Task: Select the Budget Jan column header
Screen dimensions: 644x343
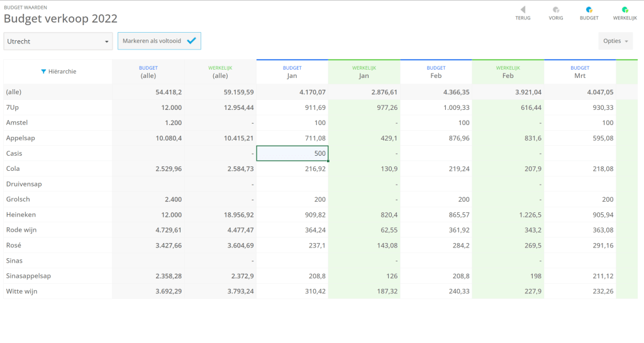Action: pyautogui.click(x=292, y=72)
